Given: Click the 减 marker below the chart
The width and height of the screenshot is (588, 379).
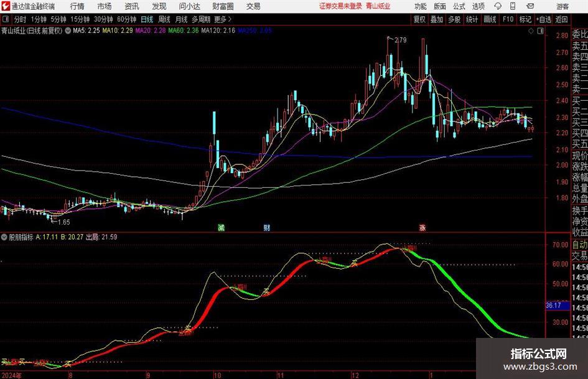Looking at the screenshot, I should (x=222, y=227).
